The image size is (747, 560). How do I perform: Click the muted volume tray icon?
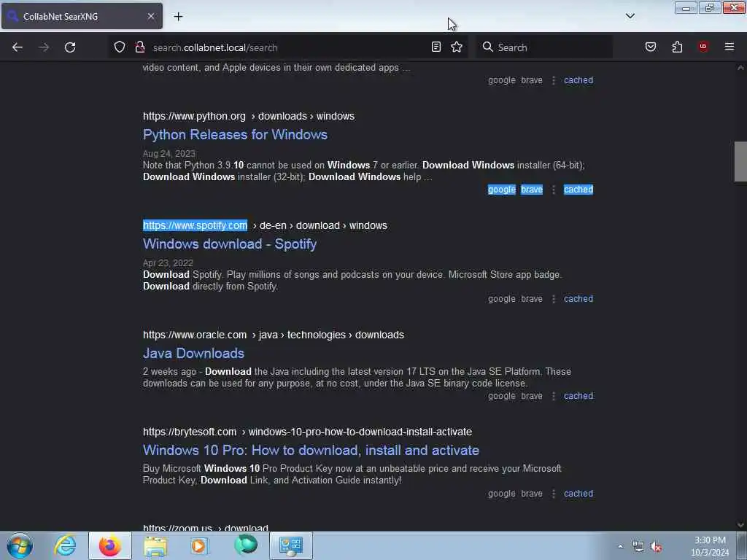point(657,547)
